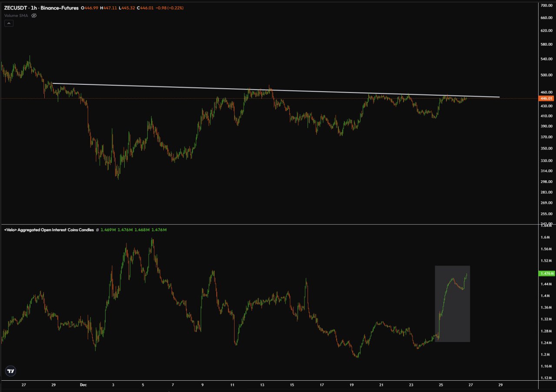This screenshot has height=392, width=556.
Task: Click the TradingView logo icon
Action: 10,371
